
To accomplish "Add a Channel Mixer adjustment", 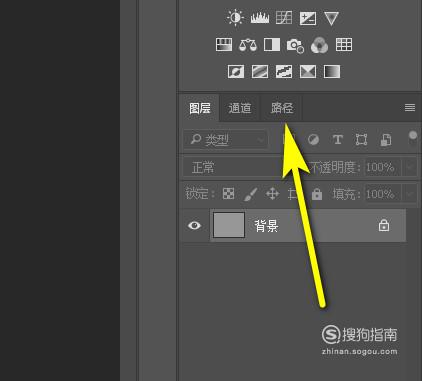I will (x=319, y=45).
